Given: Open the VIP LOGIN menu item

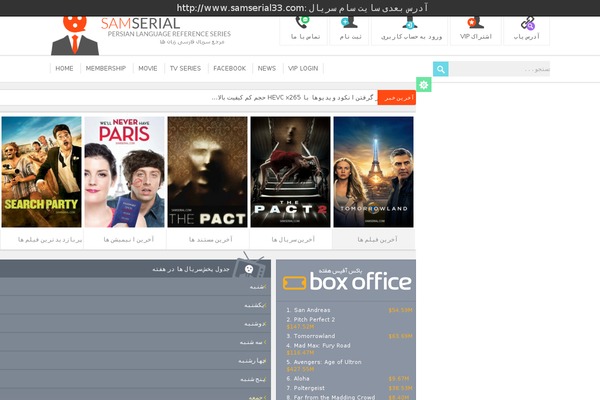Looking at the screenshot, I should click(303, 69).
